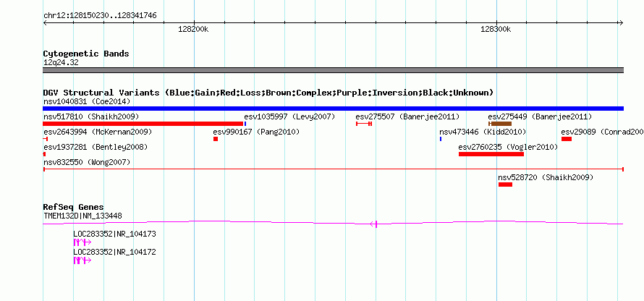Click the esv1035997 small blue marker
Image resolution: width=644 pixels, height=301 pixels.
[x=245, y=124]
